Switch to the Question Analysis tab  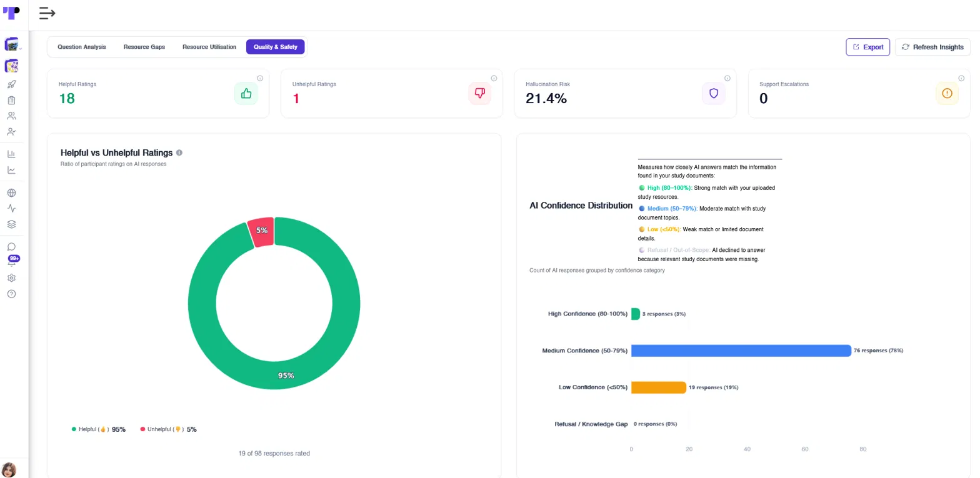(x=82, y=47)
